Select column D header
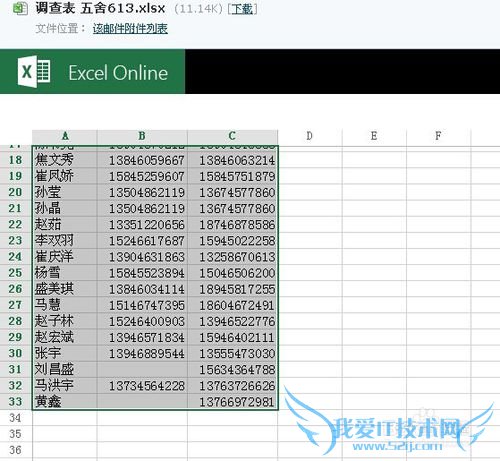500x461 pixels. point(310,136)
